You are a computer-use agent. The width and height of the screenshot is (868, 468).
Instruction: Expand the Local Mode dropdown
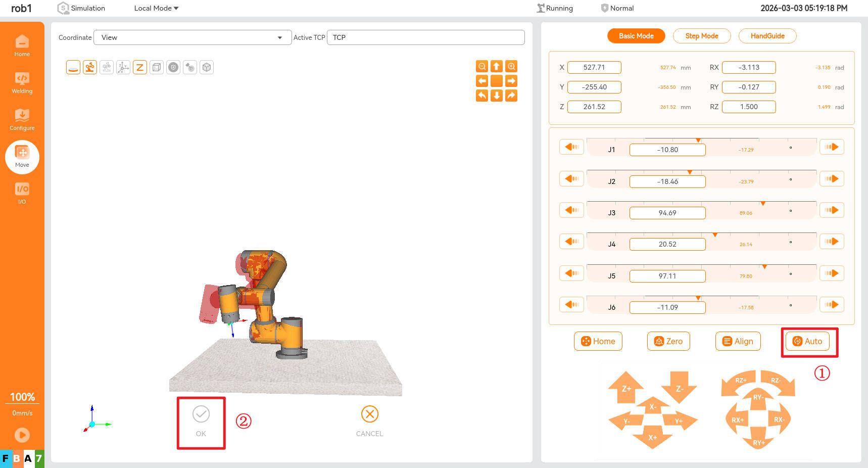(156, 8)
